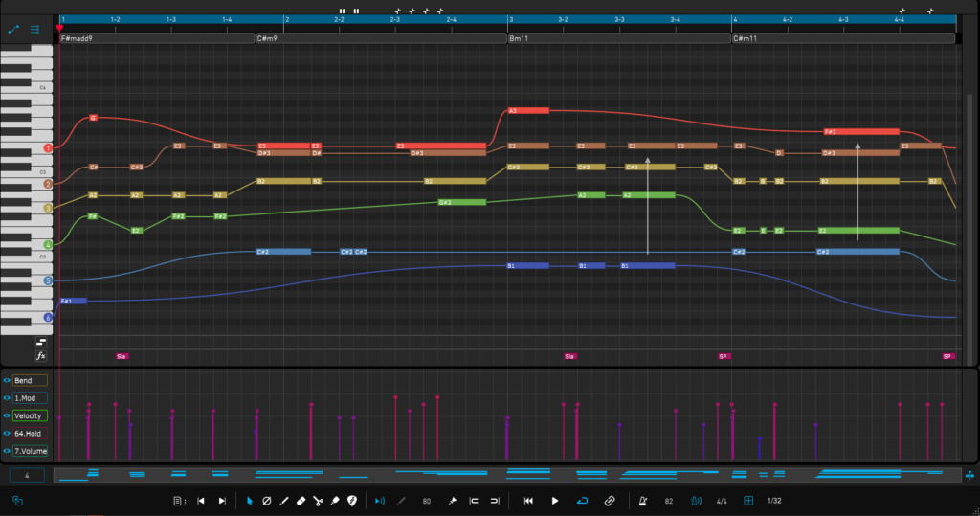Click the Bm11 chord label
Image resolution: width=980 pixels, height=516 pixels.
point(521,39)
